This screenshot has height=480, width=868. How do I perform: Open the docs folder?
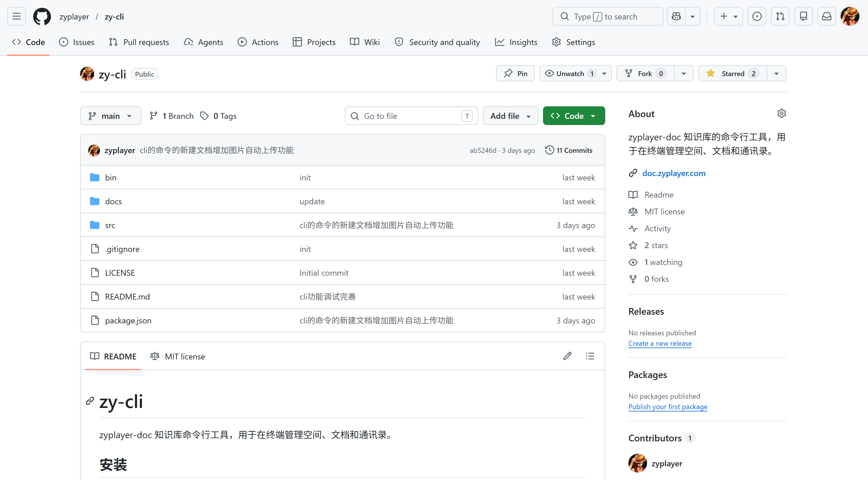click(x=113, y=202)
